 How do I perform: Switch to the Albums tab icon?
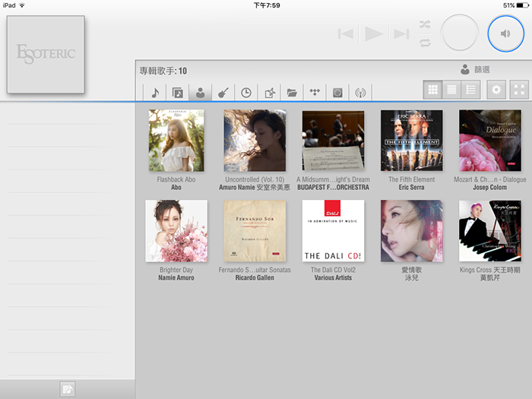(177, 92)
